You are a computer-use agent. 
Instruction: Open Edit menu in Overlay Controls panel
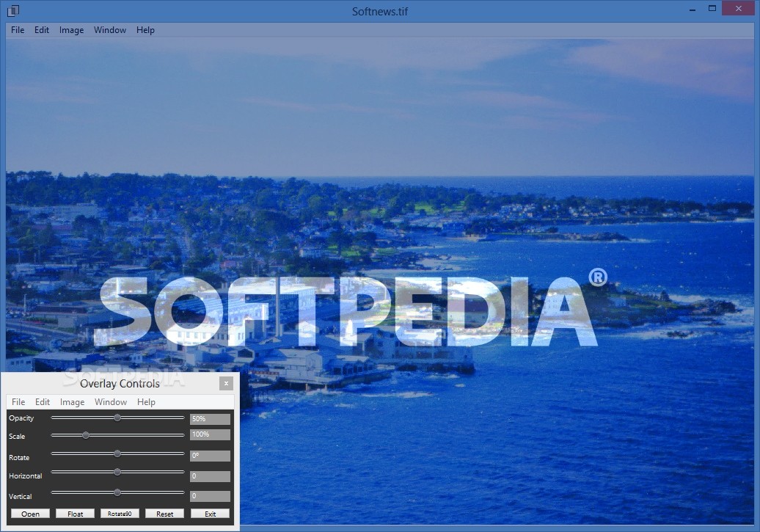pos(43,402)
